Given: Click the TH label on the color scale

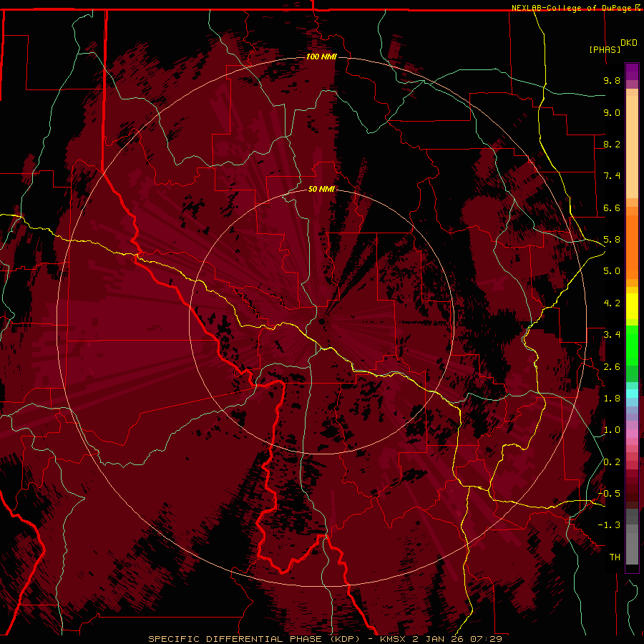Looking at the screenshot, I should pyautogui.click(x=615, y=557).
